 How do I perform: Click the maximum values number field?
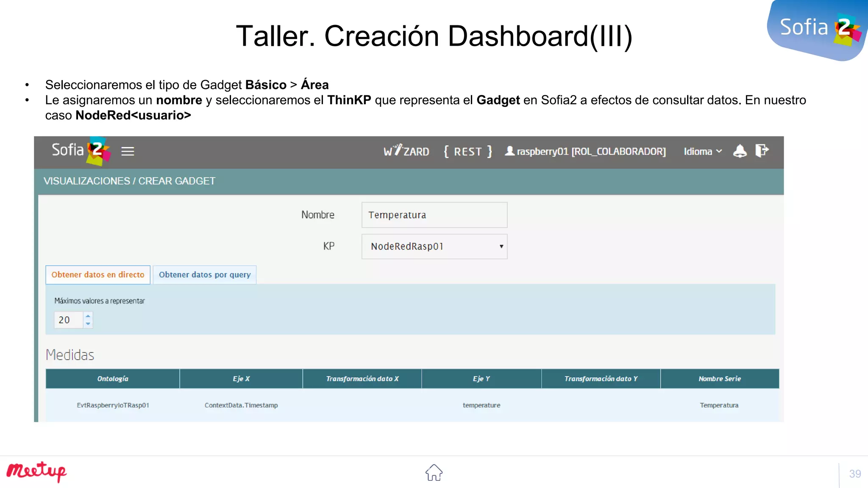pos(69,320)
